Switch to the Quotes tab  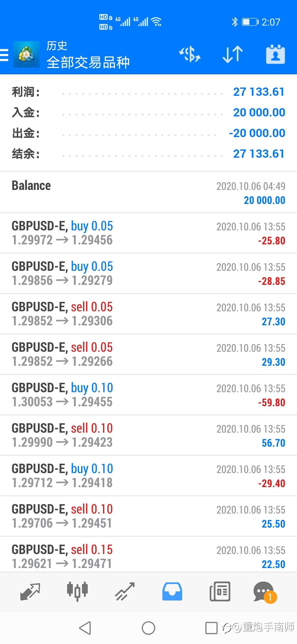pos(30,592)
